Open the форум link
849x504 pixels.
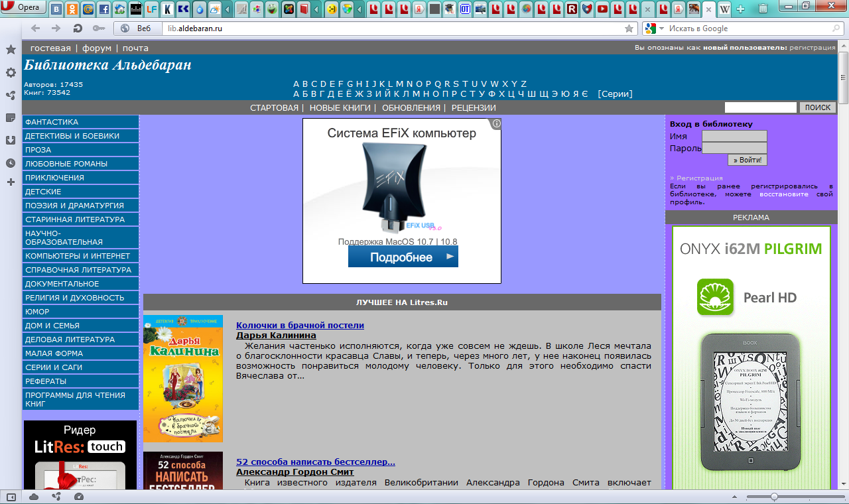coord(97,48)
